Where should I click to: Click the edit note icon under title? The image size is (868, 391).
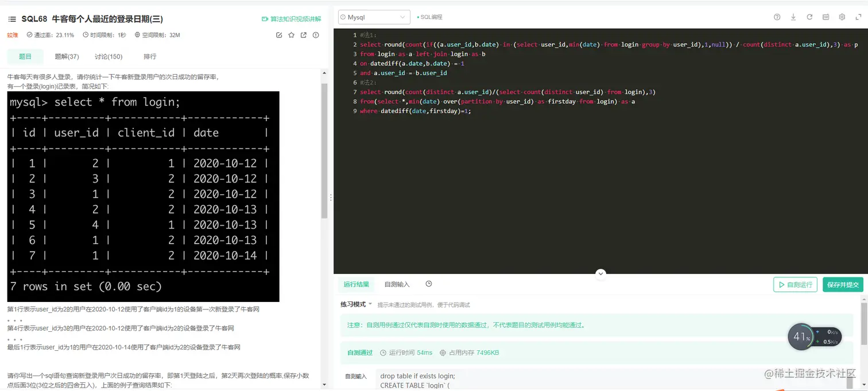(x=279, y=35)
